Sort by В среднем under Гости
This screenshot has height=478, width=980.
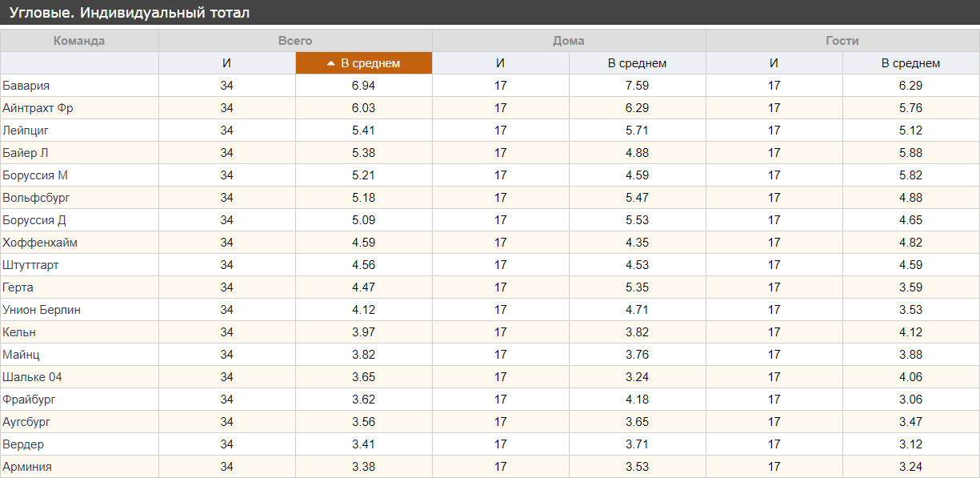911,63
